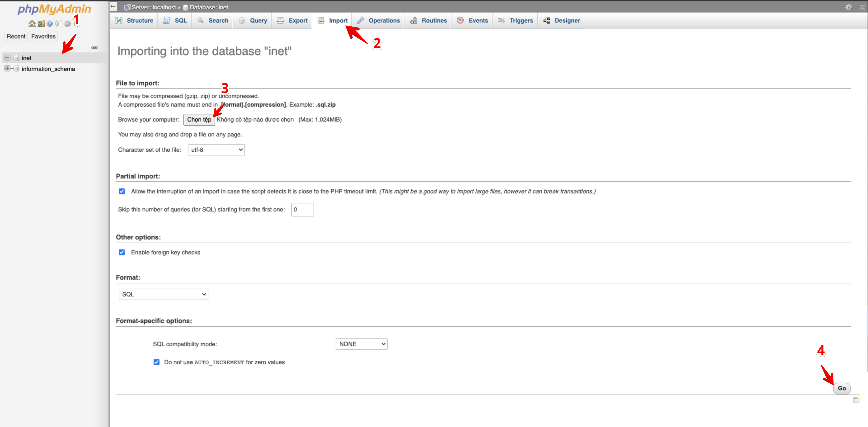
Task: Open console icon at bottom right
Action: [856, 400]
